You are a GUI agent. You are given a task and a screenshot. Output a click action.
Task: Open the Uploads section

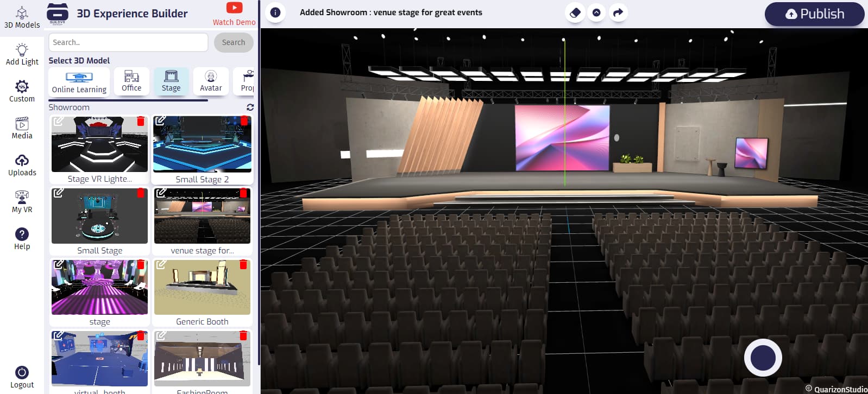(22, 165)
